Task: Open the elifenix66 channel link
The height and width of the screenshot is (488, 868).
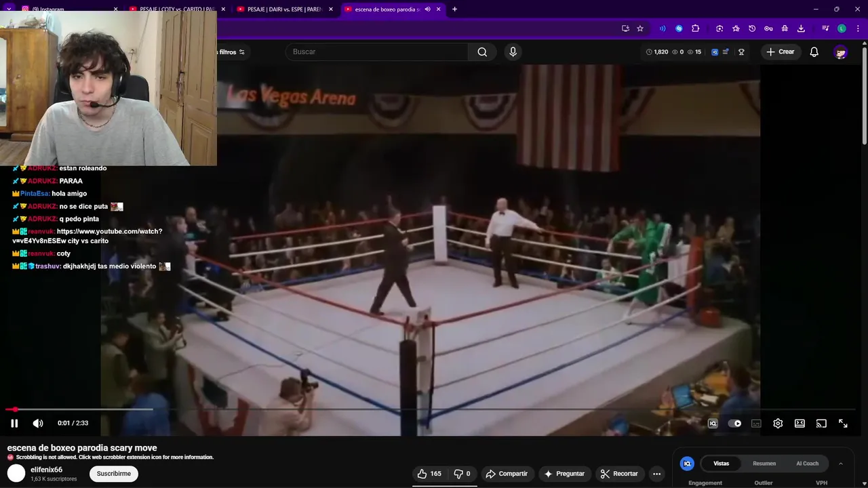Action: pos(46,470)
